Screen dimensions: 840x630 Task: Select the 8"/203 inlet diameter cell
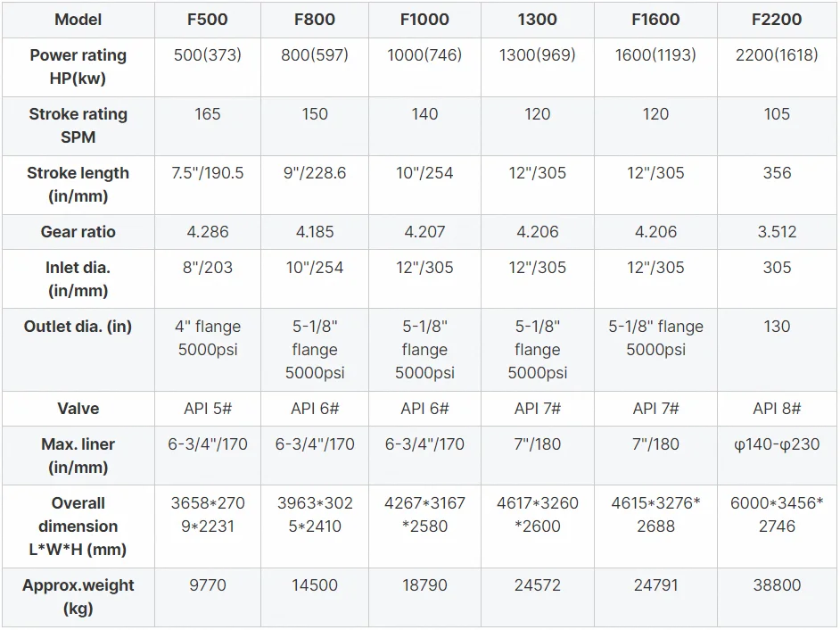[x=207, y=268]
